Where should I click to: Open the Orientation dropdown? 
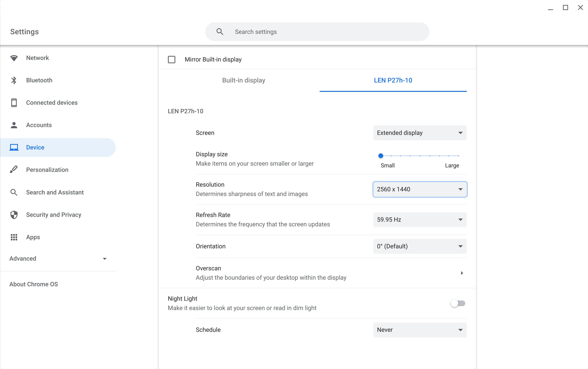pyautogui.click(x=420, y=246)
